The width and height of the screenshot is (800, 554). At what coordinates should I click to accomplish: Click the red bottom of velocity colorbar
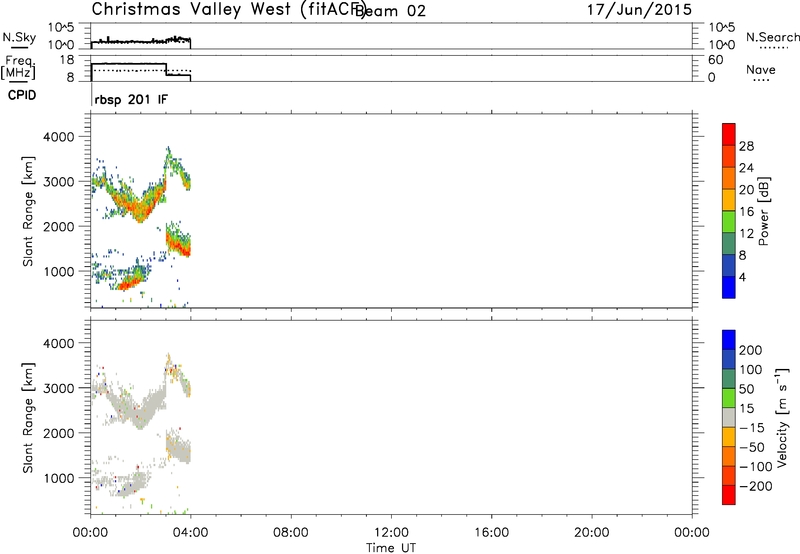pos(729,495)
